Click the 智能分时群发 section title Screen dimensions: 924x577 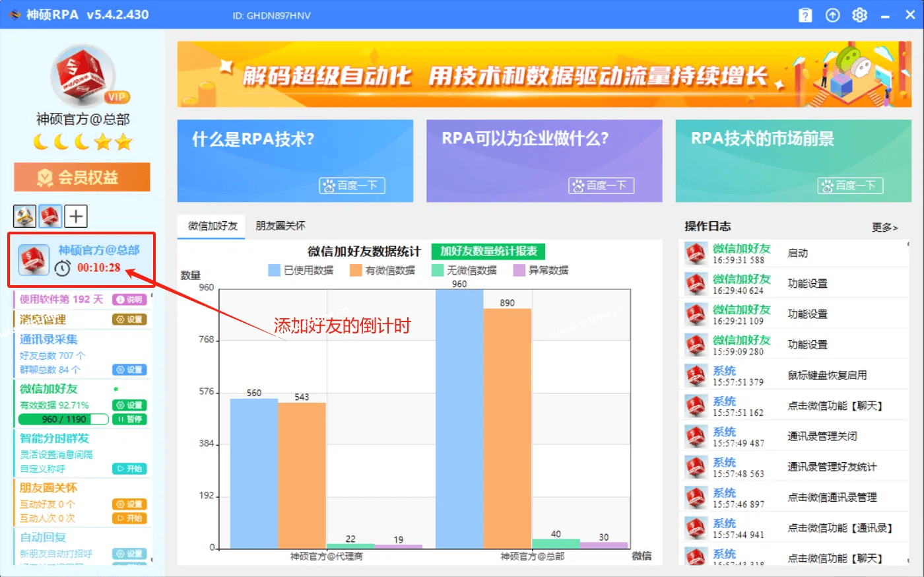[x=54, y=438]
